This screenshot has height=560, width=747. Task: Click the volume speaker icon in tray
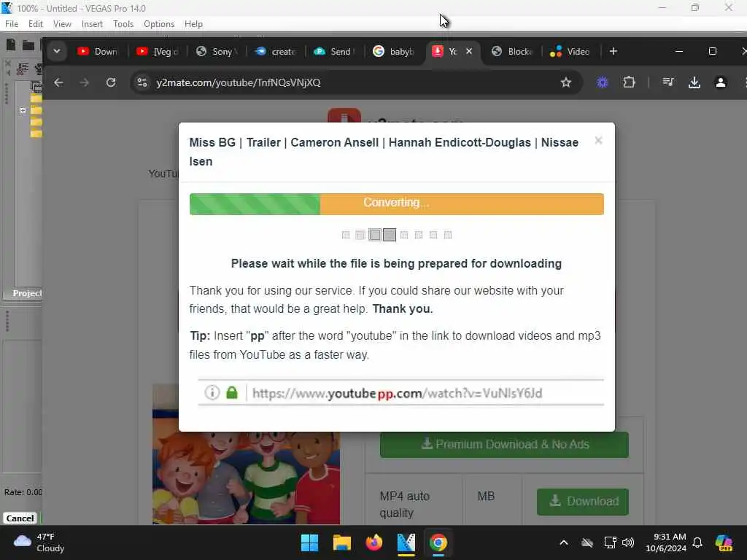[x=628, y=542]
